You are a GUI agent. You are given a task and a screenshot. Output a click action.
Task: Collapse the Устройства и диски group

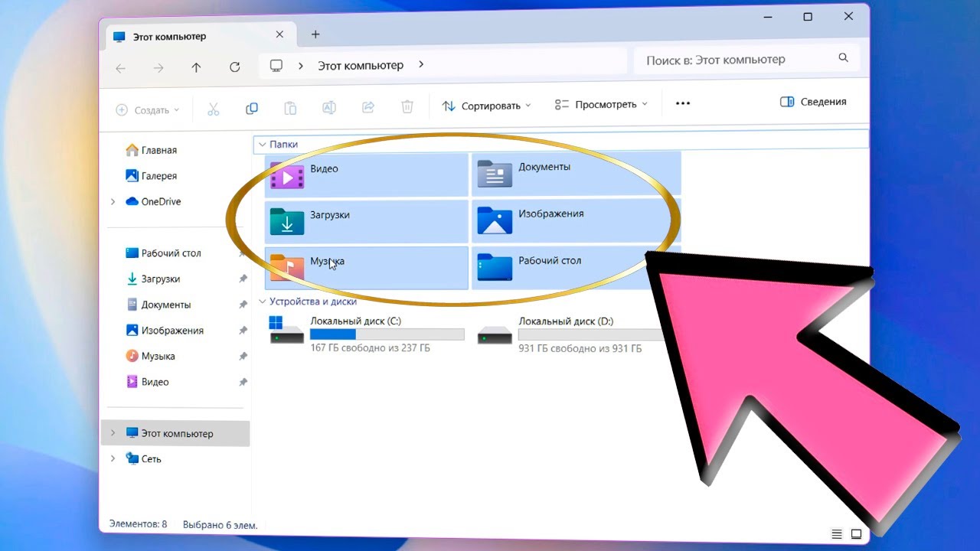click(x=262, y=302)
